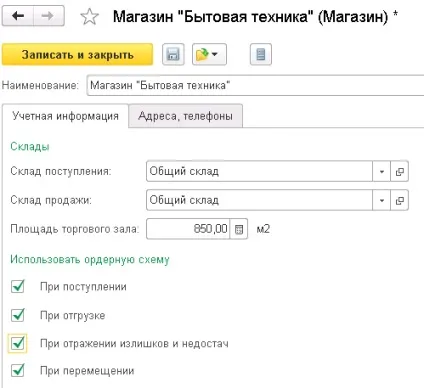Open the create-based-on folder dropdown
The height and width of the screenshot is (388, 424).
click(x=209, y=54)
